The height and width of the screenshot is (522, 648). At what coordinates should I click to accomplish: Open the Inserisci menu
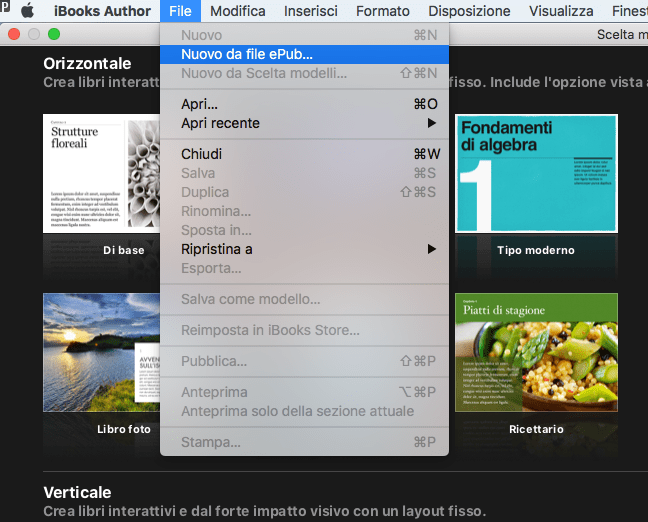(311, 11)
